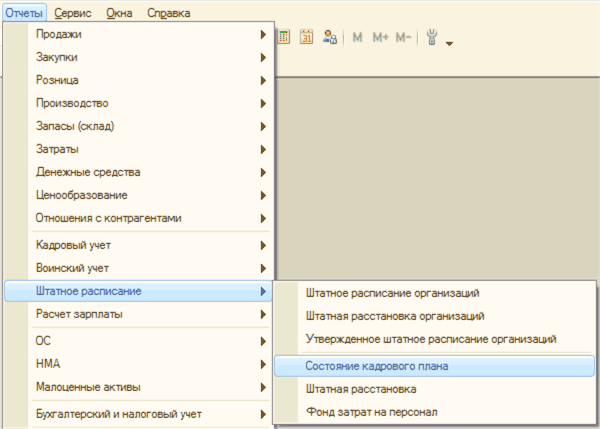This screenshot has height=429, width=600.
Task: Expand the toolbar options dropdown arrow
Action: 449,43
